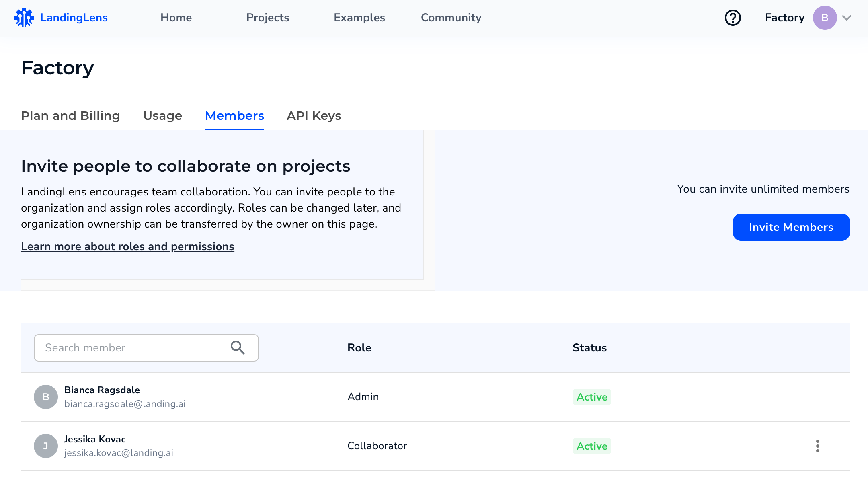This screenshot has height=493, width=868.
Task: Click the search magnifier icon
Action: (238, 347)
